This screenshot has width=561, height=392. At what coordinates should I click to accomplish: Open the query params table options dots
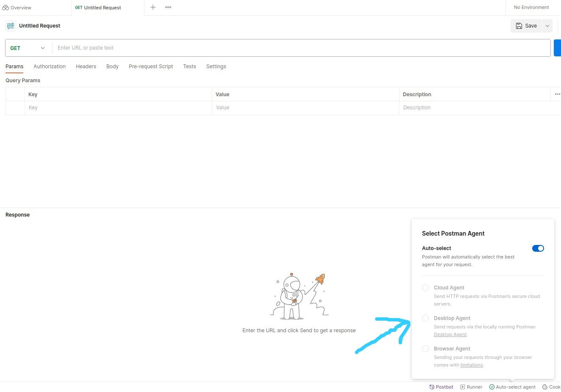(x=557, y=94)
